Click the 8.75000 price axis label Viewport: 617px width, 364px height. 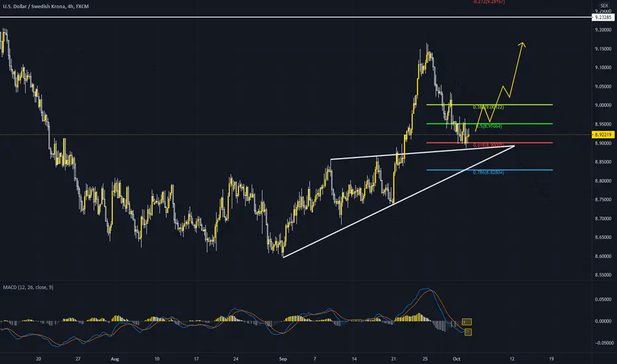[x=603, y=200]
